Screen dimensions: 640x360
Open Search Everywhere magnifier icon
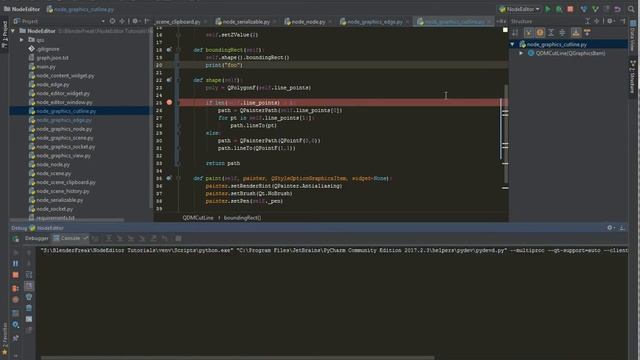[x=631, y=9]
